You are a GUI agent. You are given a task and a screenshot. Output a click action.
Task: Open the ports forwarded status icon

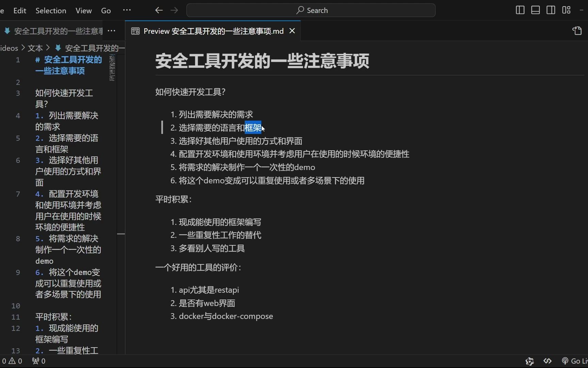click(39, 361)
